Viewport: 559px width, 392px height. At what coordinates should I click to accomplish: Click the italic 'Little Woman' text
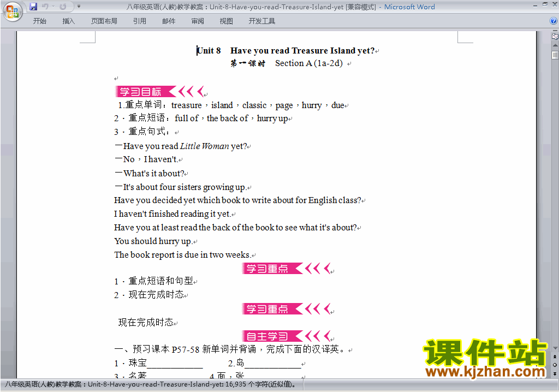[x=205, y=146]
